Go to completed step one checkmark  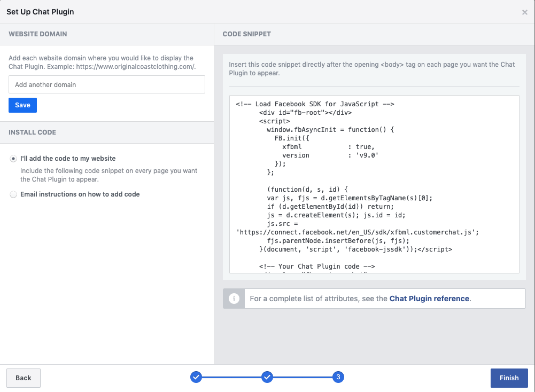tap(196, 377)
